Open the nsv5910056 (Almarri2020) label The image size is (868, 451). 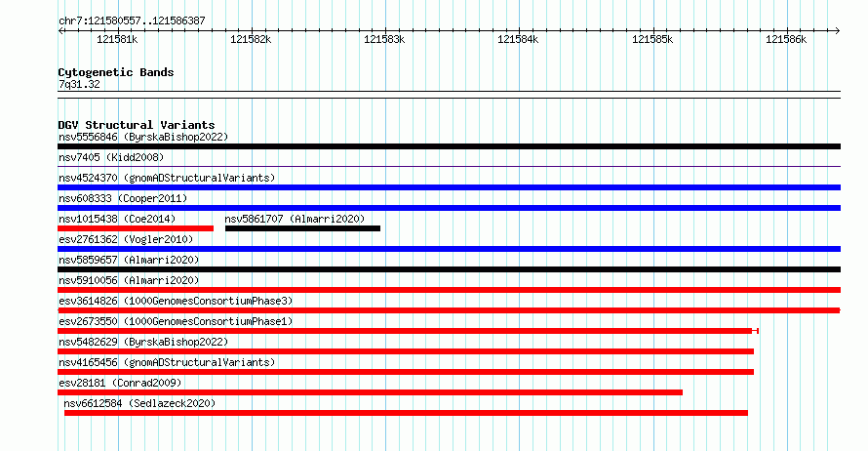click(x=129, y=280)
